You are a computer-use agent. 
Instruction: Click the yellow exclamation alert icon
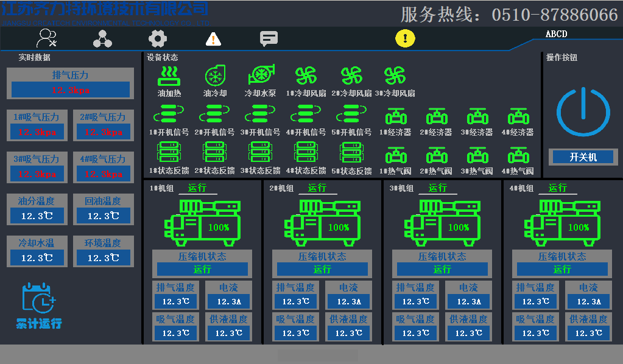pyautogui.click(x=405, y=38)
